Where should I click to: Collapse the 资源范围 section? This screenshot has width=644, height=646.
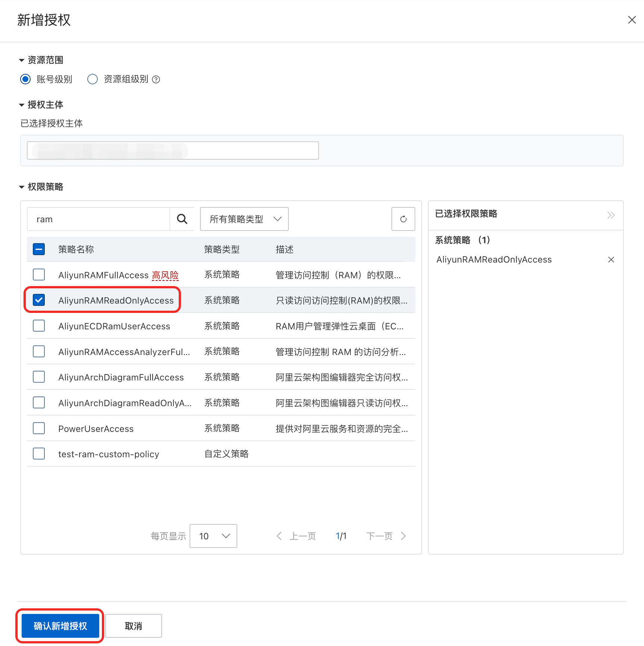pyautogui.click(x=22, y=60)
